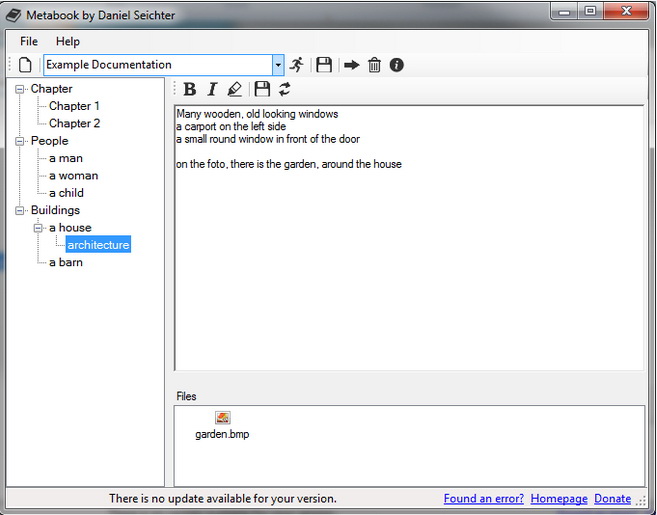Click the trash can delete icon
The width and height of the screenshot is (657, 515).
(x=374, y=65)
